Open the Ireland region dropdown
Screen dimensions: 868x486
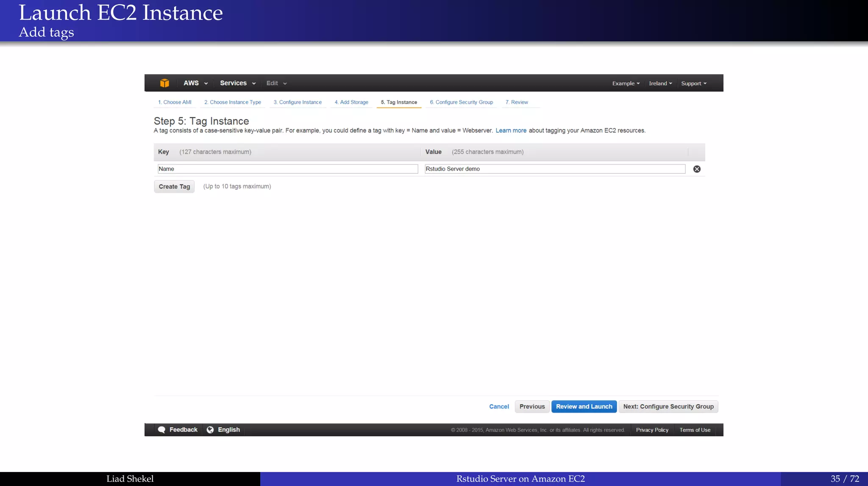[660, 83]
